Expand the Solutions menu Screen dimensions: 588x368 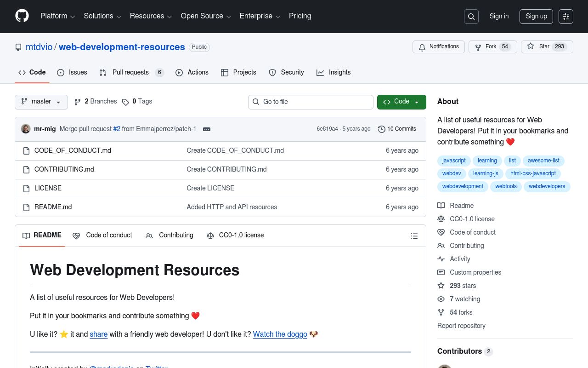point(102,16)
